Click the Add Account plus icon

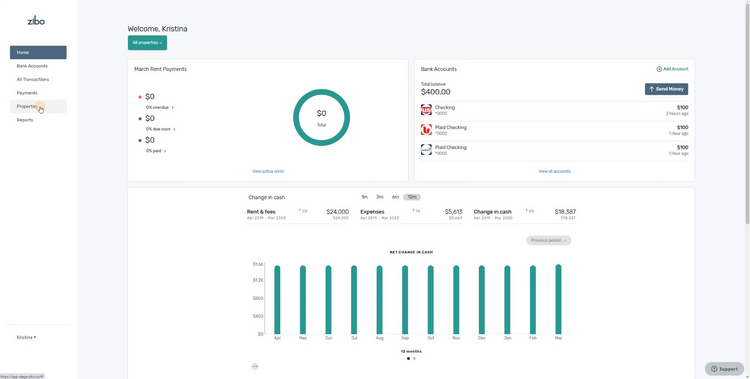coord(659,69)
